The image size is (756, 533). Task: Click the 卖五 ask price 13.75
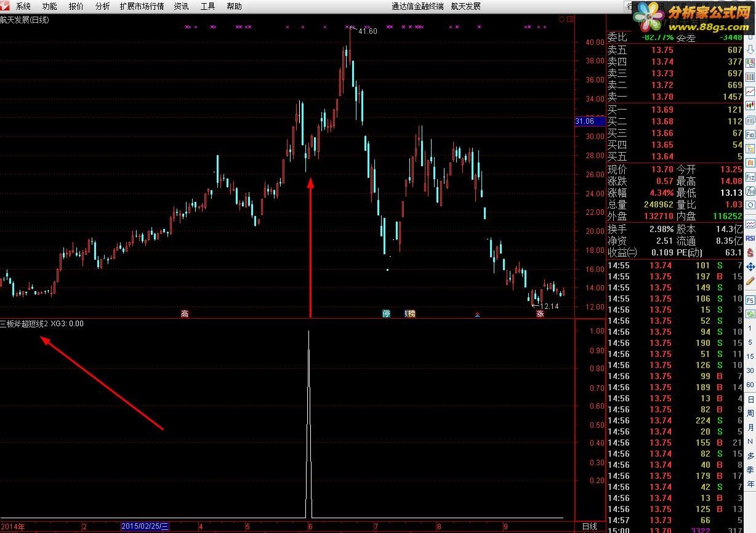tap(662, 50)
